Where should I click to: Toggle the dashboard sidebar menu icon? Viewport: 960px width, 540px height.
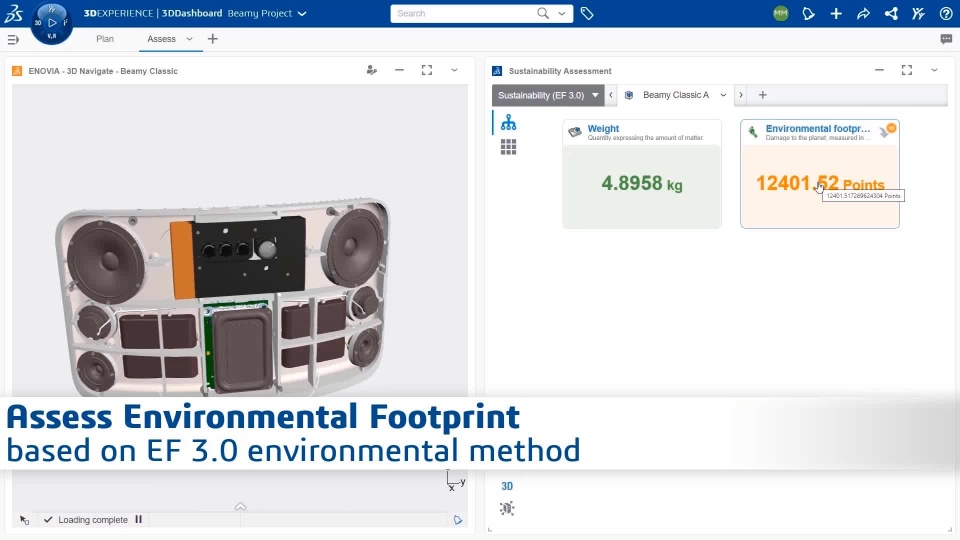tap(13, 39)
